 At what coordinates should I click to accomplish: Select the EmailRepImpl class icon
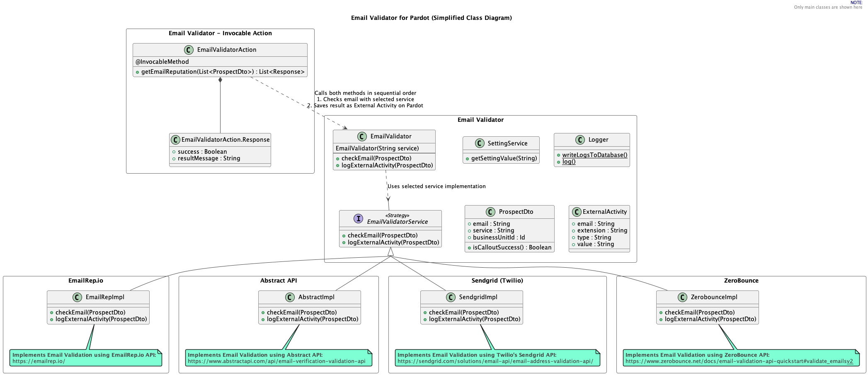pyautogui.click(x=77, y=297)
